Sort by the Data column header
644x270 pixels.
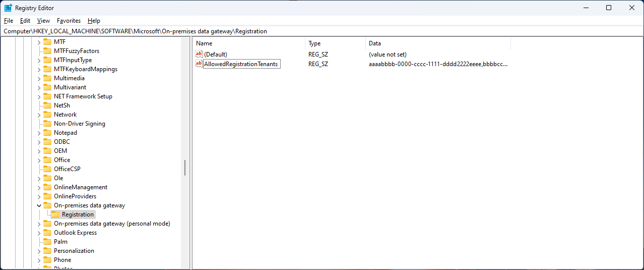coord(438,43)
